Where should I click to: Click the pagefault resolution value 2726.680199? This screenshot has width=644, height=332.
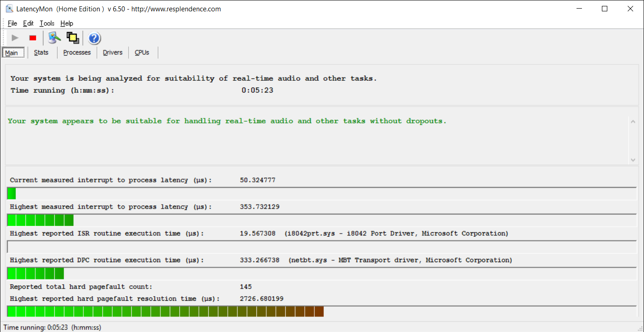[x=262, y=299]
